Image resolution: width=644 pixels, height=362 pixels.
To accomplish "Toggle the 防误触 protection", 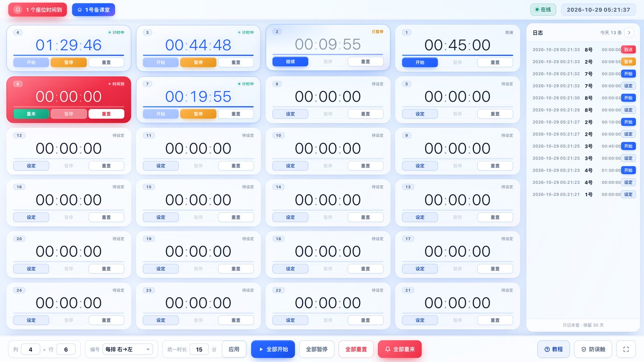I will 593,349.
